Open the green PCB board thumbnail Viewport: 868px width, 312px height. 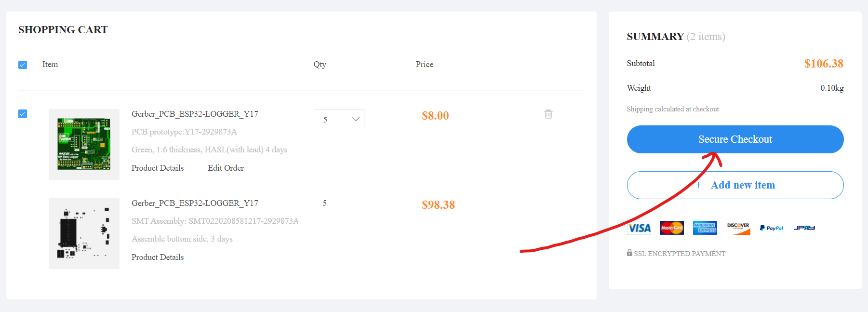tap(84, 144)
